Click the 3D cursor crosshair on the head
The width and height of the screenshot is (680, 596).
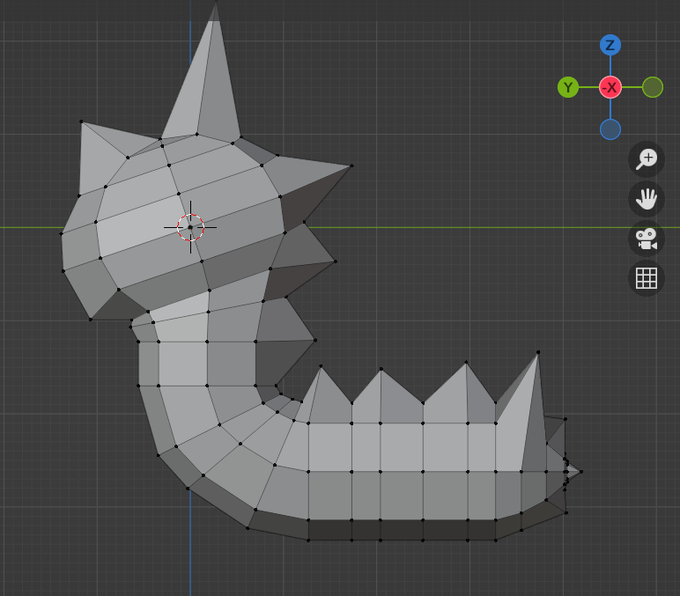[190, 227]
